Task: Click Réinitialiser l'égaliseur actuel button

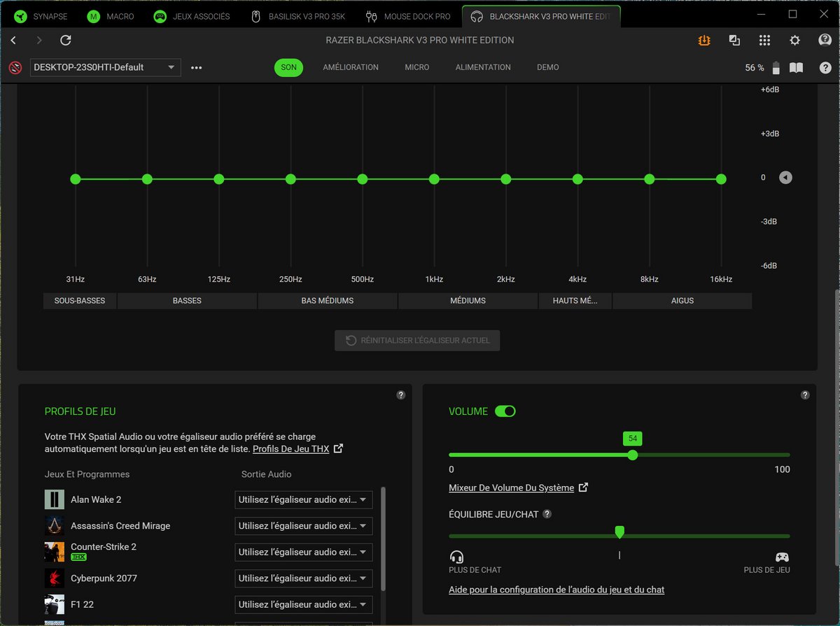Action: [x=417, y=341]
